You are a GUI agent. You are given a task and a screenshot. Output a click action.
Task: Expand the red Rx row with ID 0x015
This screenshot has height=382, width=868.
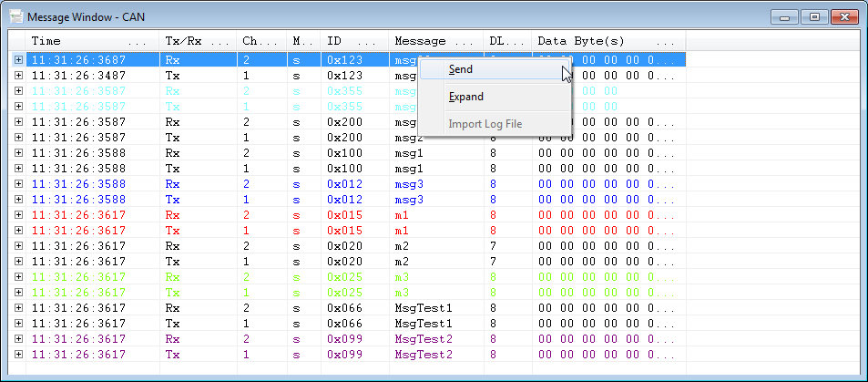tap(18, 214)
